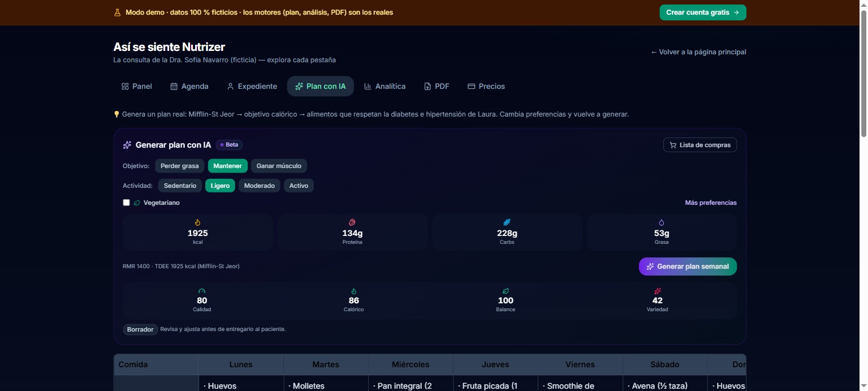
Task: Click the fat droplet icon above 53g
Action: (662, 222)
